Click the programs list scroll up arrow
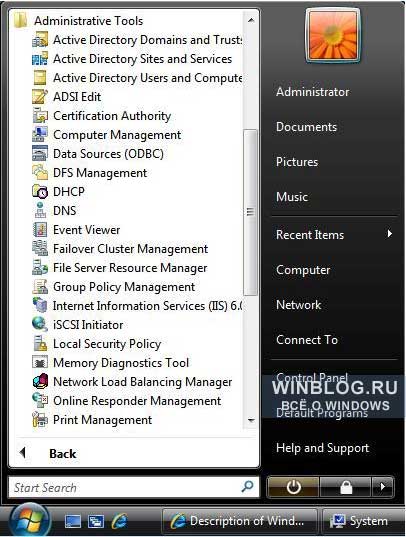 [x=251, y=21]
